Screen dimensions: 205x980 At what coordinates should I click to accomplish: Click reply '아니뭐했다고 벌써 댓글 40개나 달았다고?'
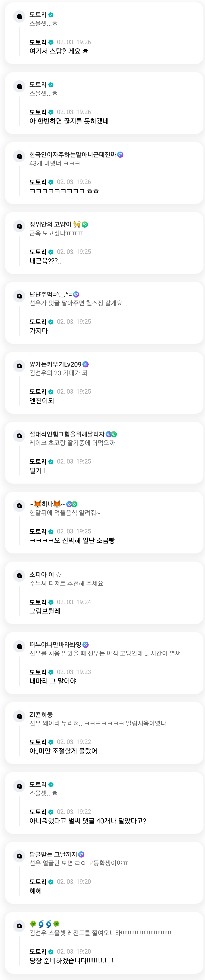pos(88,821)
